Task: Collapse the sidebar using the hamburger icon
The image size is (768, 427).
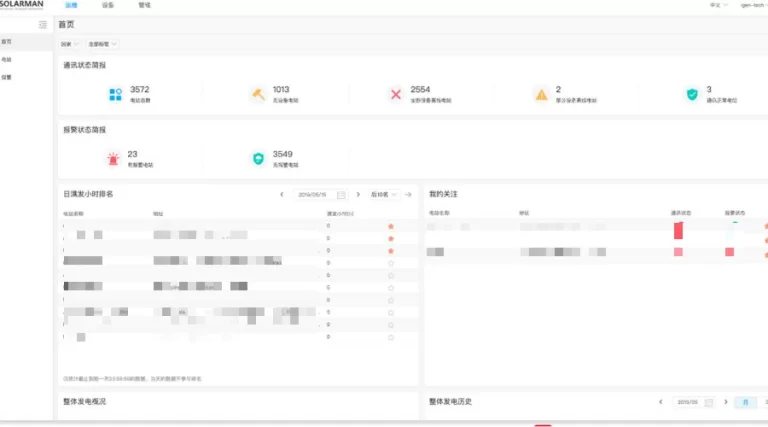Action: 42,24
